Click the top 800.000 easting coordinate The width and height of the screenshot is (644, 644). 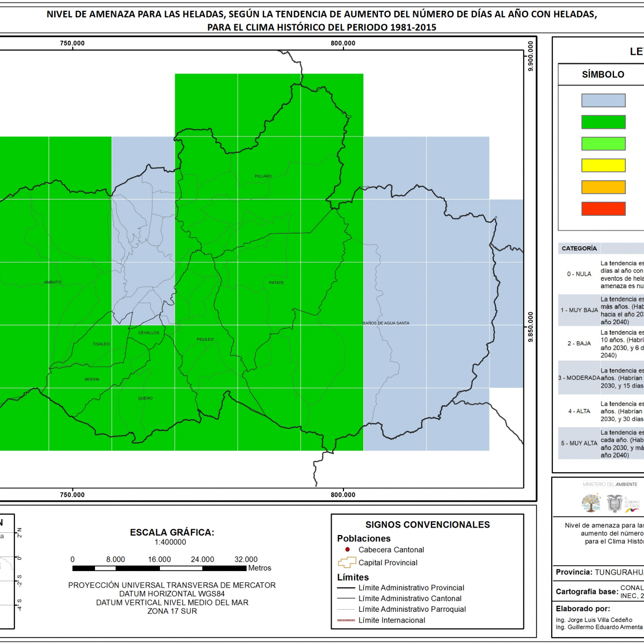click(343, 43)
